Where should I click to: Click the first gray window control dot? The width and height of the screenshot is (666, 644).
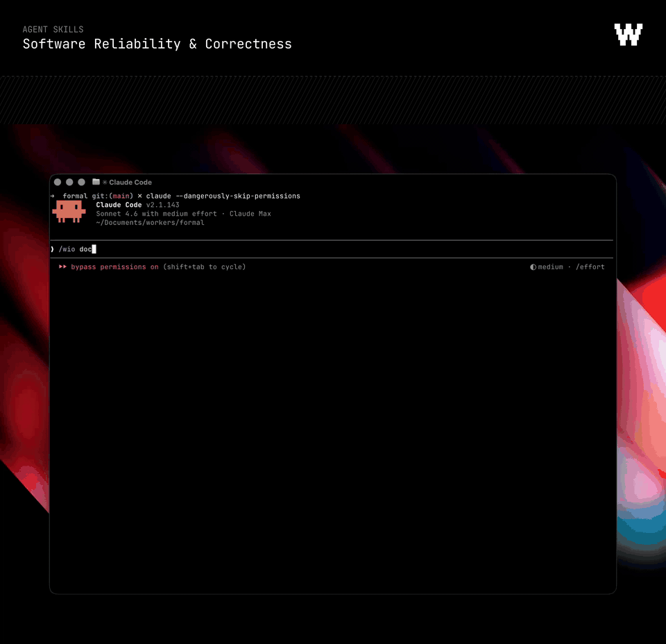click(x=58, y=183)
